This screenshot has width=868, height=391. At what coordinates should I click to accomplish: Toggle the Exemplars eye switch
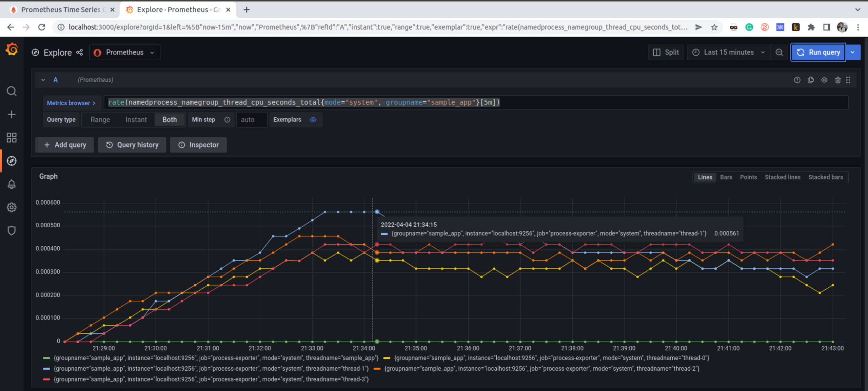click(313, 120)
